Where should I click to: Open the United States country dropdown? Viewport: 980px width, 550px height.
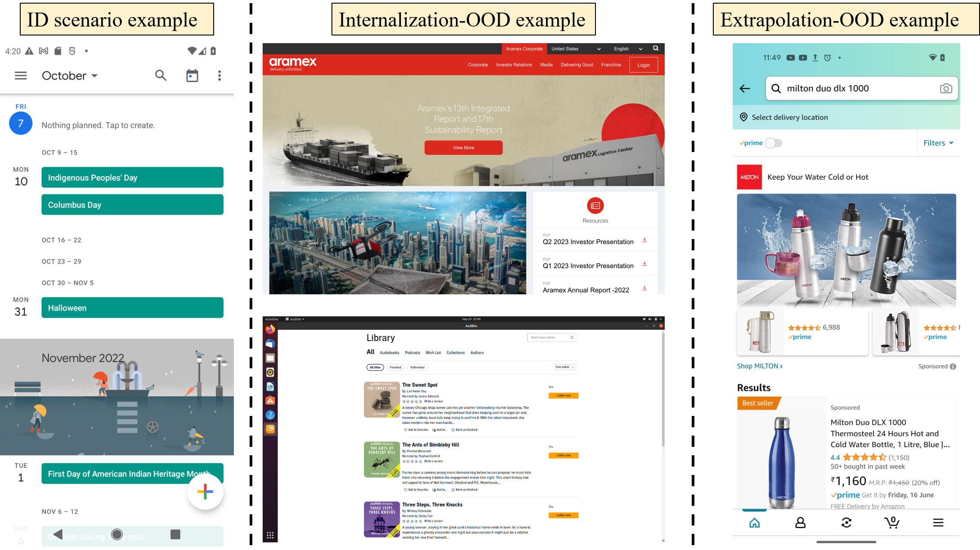576,49
